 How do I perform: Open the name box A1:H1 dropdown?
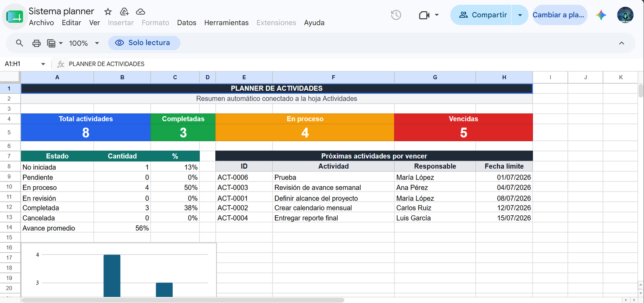(x=43, y=64)
